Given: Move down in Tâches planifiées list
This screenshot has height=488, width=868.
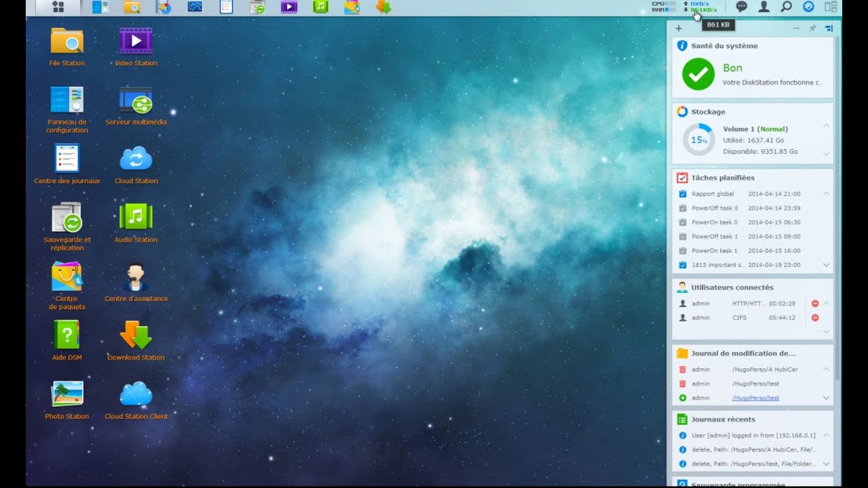Looking at the screenshot, I should pos(826,265).
